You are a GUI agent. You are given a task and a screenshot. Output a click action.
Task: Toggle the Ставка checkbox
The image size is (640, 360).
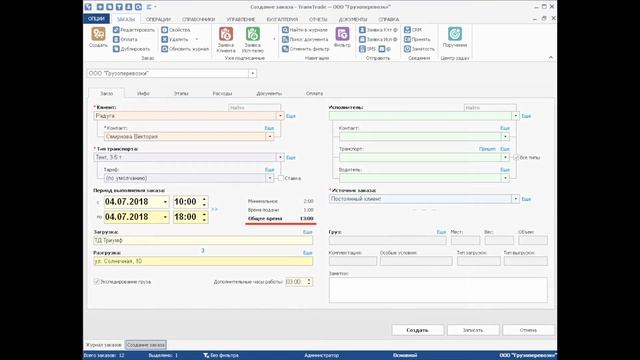pyautogui.click(x=281, y=178)
